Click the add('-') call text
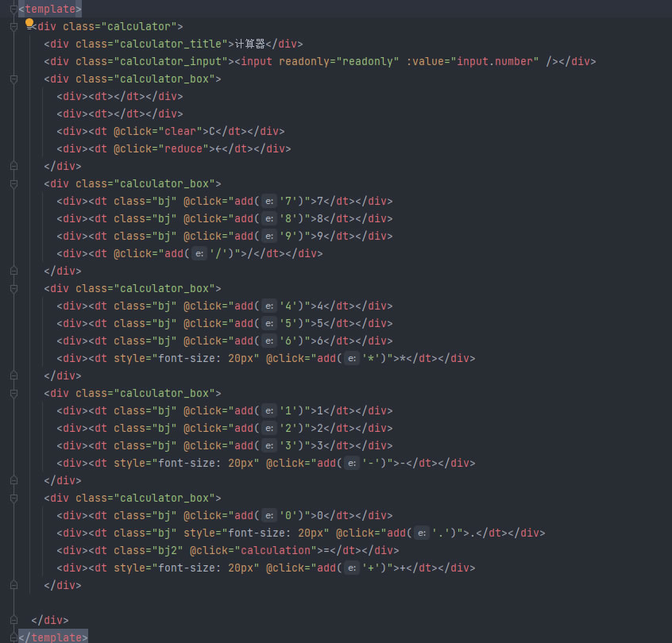The width and height of the screenshot is (672, 643). [352, 464]
